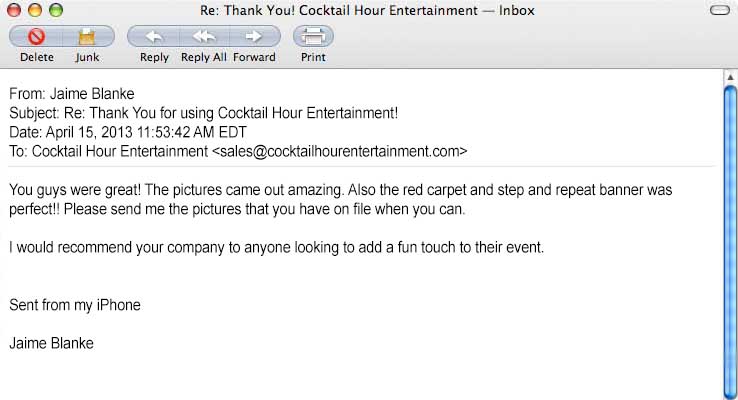Screen dimensions: 738x400
Task: Print the email
Action: [313, 37]
